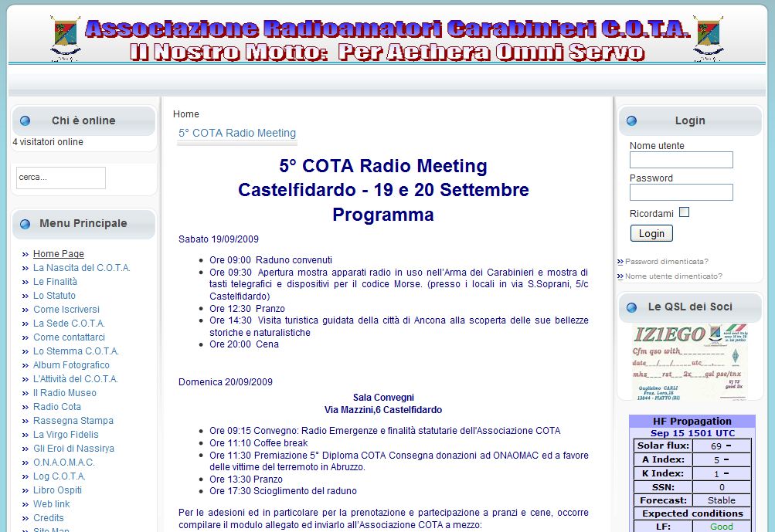Click the left C.O.T.A. crest emblem
This screenshot has height=532, width=775.
(65, 39)
